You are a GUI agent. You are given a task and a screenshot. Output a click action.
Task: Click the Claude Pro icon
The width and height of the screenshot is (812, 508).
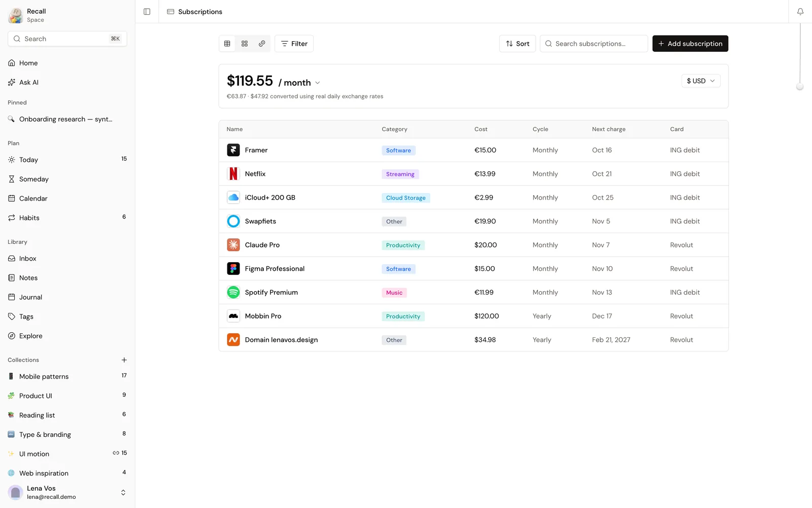pyautogui.click(x=233, y=245)
